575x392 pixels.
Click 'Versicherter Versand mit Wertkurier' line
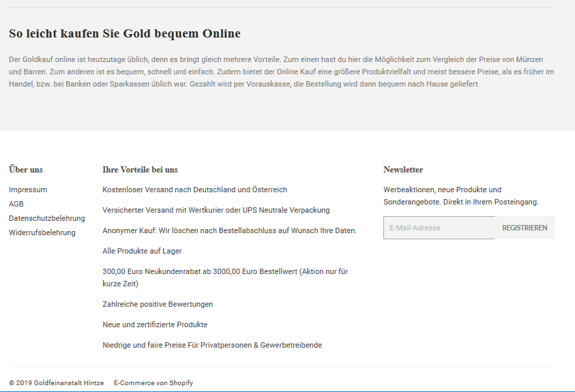point(216,210)
